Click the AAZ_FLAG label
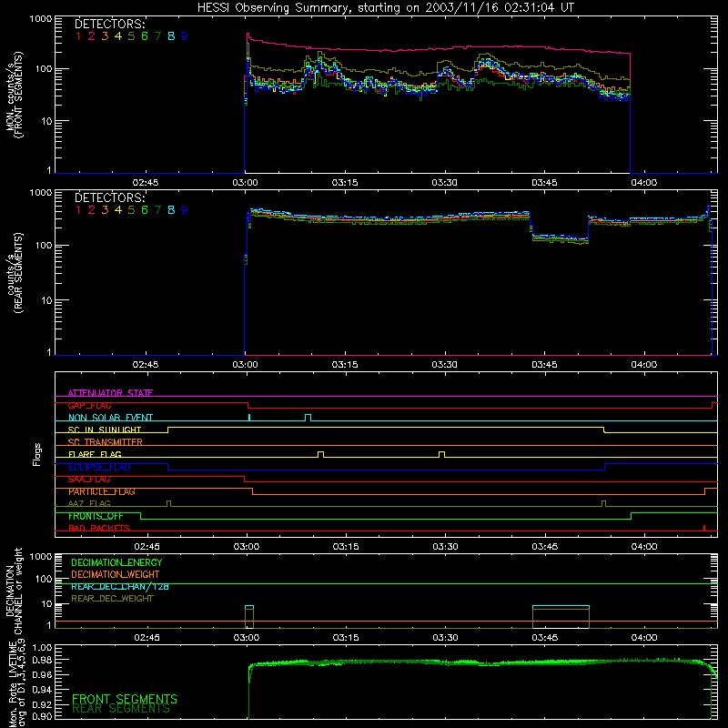The width and height of the screenshot is (728, 728). (89, 504)
